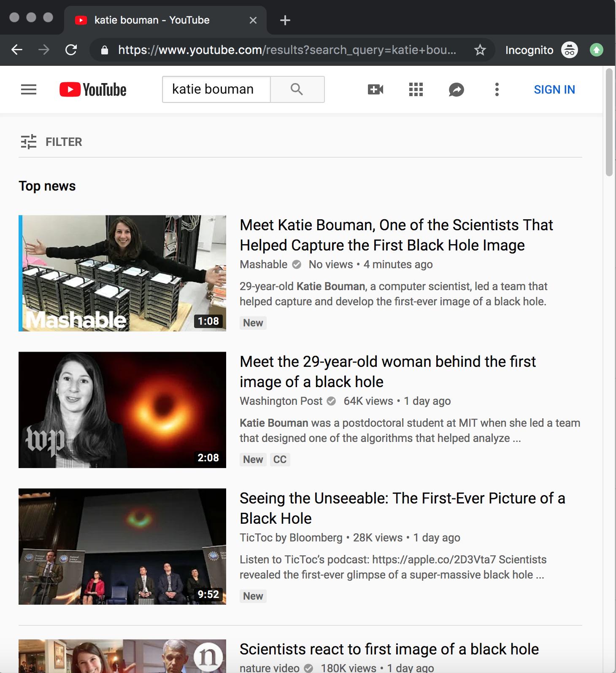Click the browser address bar URL
Viewport: 616px width, 673px height.
pos(287,50)
